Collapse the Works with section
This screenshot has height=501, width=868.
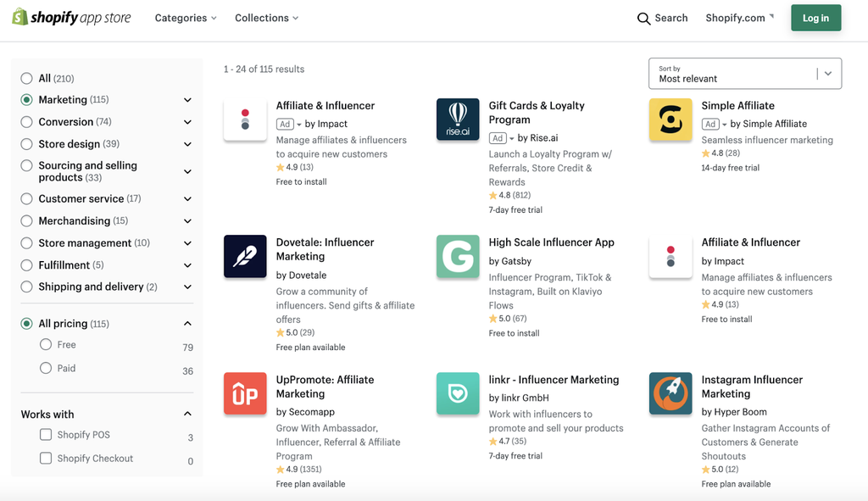pos(187,414)
